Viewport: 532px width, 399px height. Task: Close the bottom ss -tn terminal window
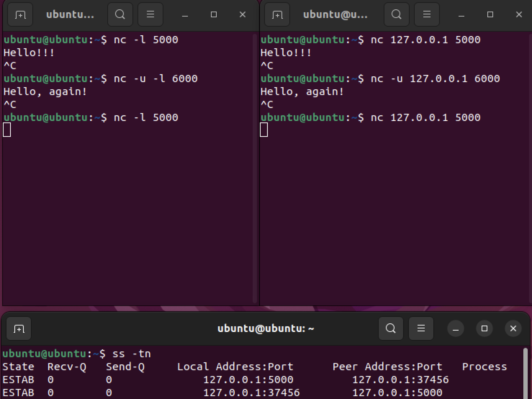click(513, 329)
